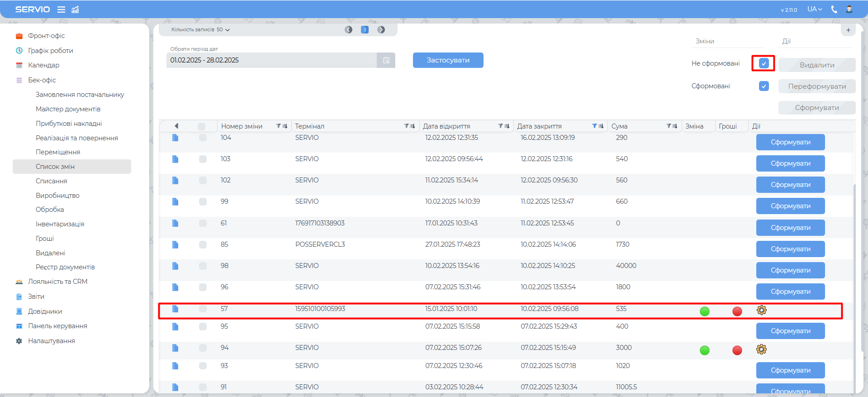Viewport: 868px width, 397px height.
Task: Click the phone icon in top bar
Action: click(834, 10)
